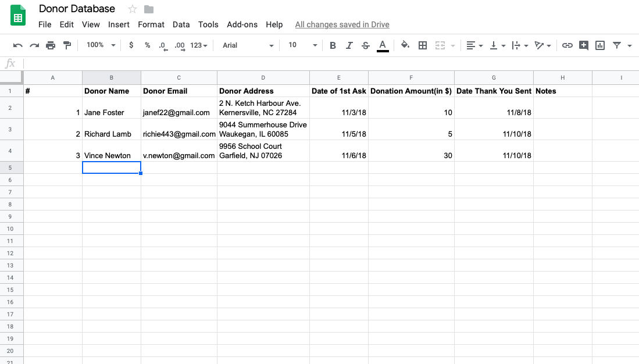Select the Date Thank You Sent cell
Image resolution: width=639 pixels, height=364 pixels.
point(494,91)
